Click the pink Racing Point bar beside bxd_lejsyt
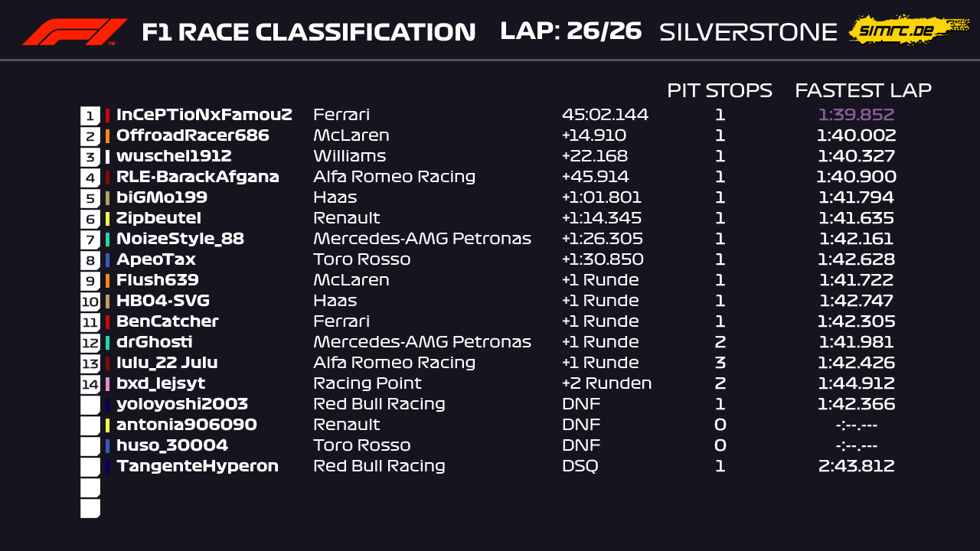 click(x=108, y=384)
